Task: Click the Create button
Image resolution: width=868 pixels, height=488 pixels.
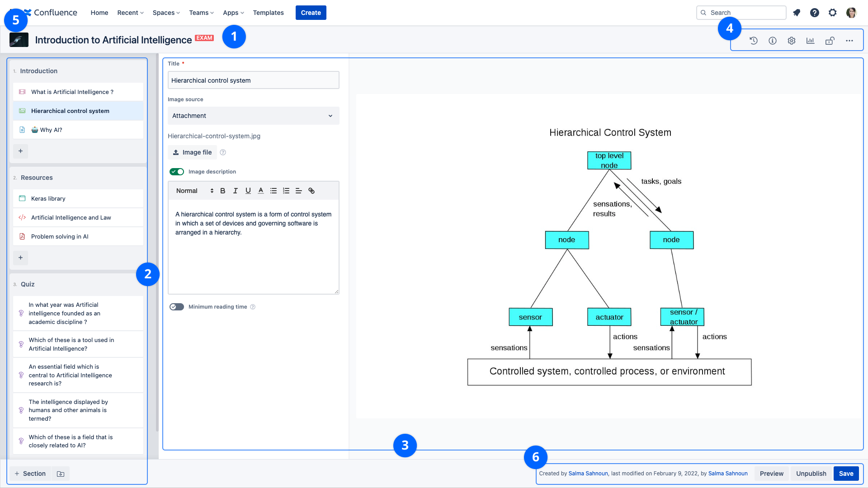Action: click(311, 13)
